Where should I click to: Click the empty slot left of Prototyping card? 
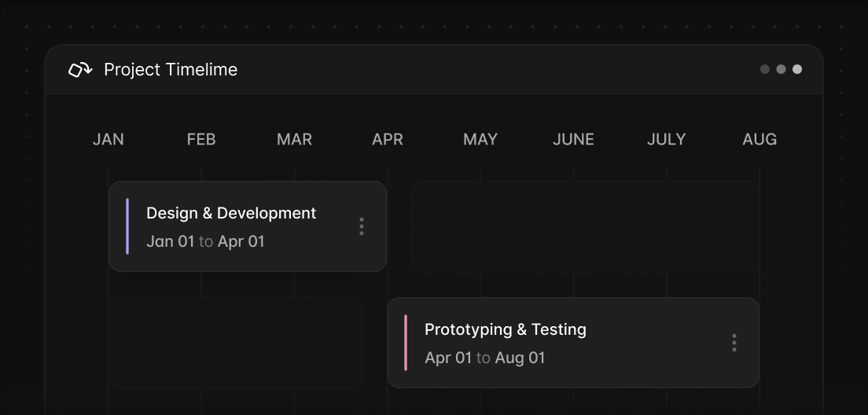point(235,343)
